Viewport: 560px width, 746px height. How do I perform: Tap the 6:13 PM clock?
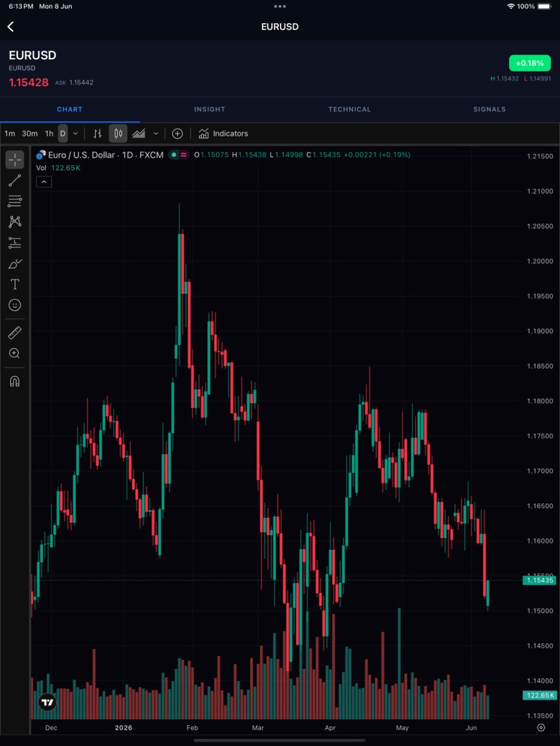coord(21,6)
